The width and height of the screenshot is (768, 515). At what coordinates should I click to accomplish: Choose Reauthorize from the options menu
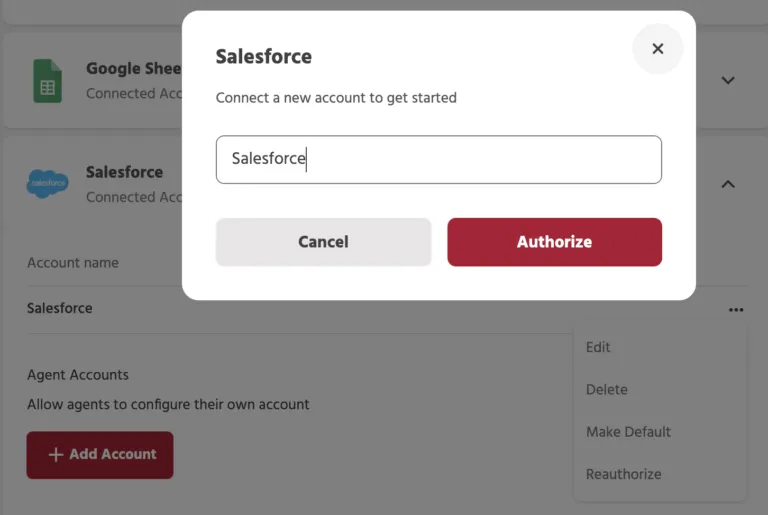click(x=623, y=474)
